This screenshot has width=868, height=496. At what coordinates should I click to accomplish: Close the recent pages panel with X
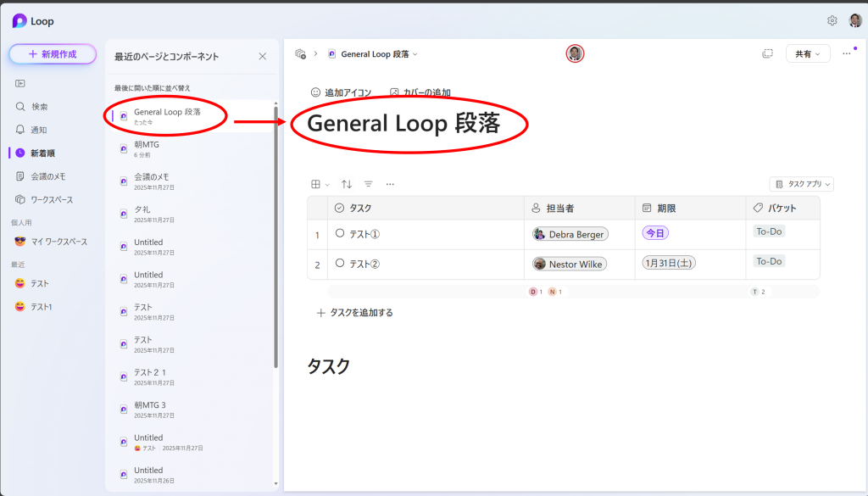point(262,56)
